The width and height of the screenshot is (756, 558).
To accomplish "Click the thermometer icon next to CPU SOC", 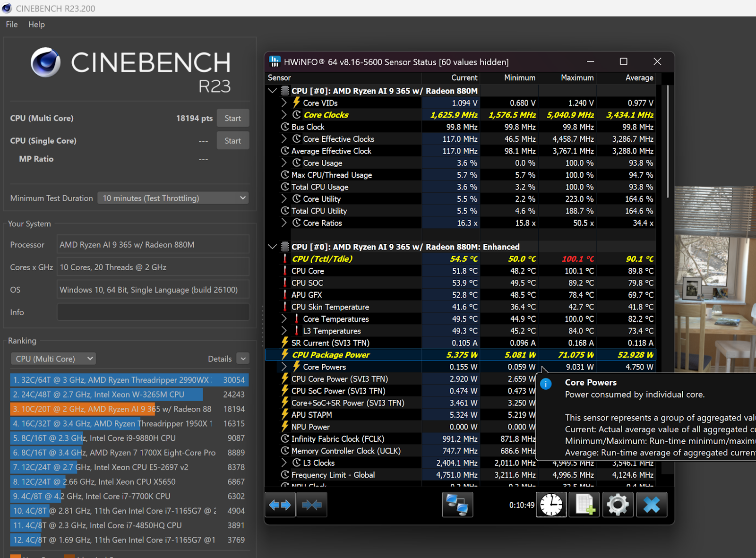I will (x=285, y=283).
